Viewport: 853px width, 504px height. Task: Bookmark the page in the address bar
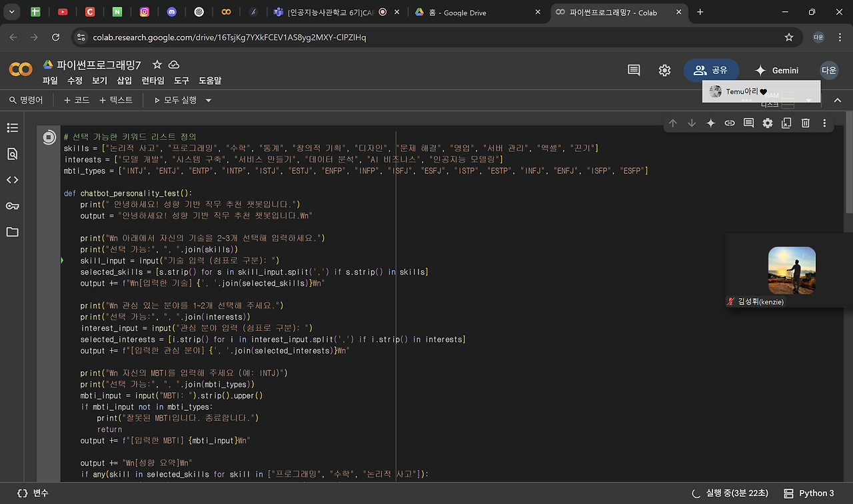pyautogui.click(x=788, y=37)
